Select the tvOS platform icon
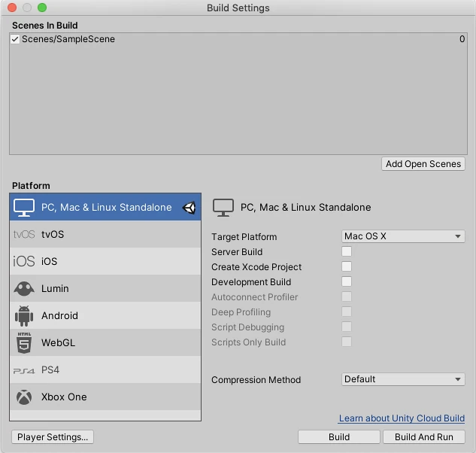Screen dimensions: 476x453 point(24,234)
